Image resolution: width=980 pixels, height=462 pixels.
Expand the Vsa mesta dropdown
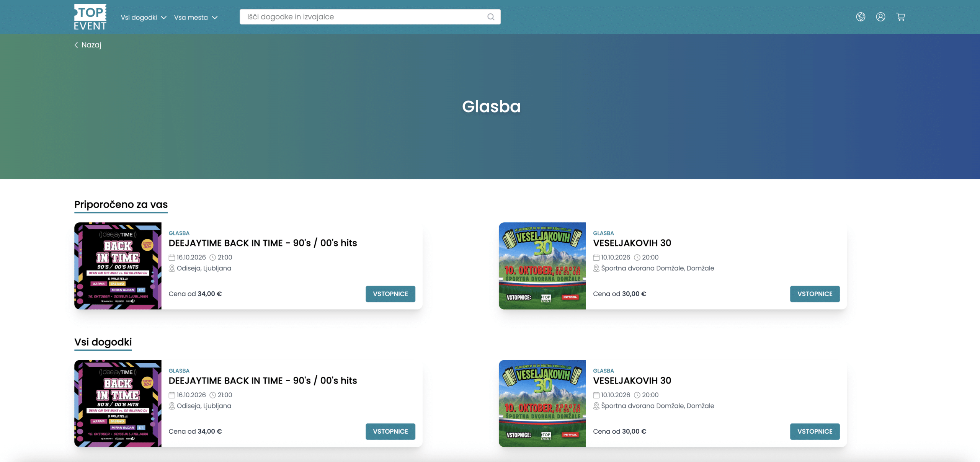click(x=196, y=18)
